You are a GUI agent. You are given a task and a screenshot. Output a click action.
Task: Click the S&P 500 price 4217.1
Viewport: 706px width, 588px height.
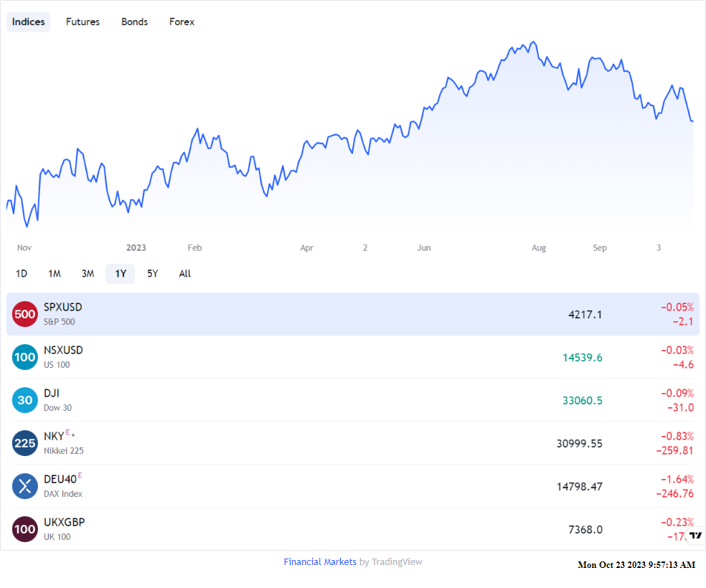click(585, 315)
